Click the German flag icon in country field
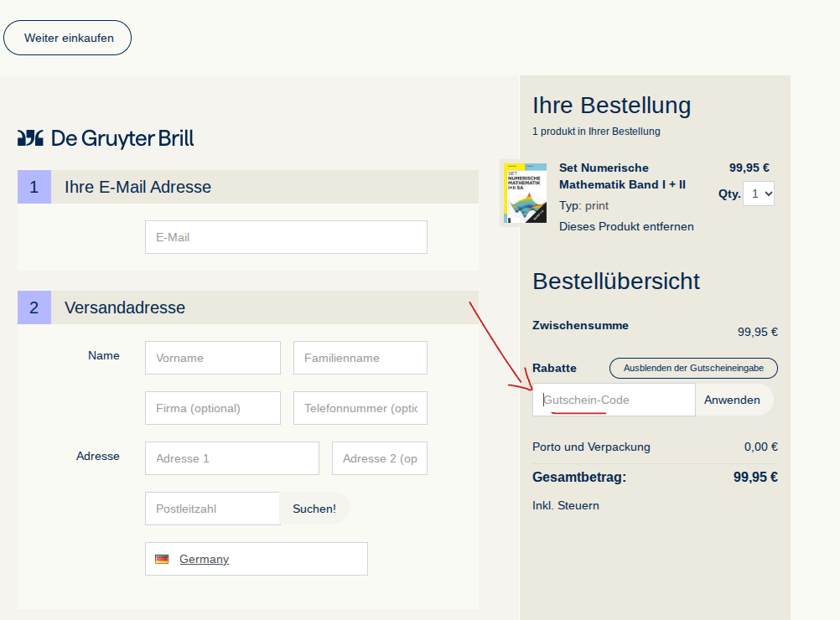Image resolution: width=840 pixels, height=620 pixels. pyautogui.click(x=162, y=559)
